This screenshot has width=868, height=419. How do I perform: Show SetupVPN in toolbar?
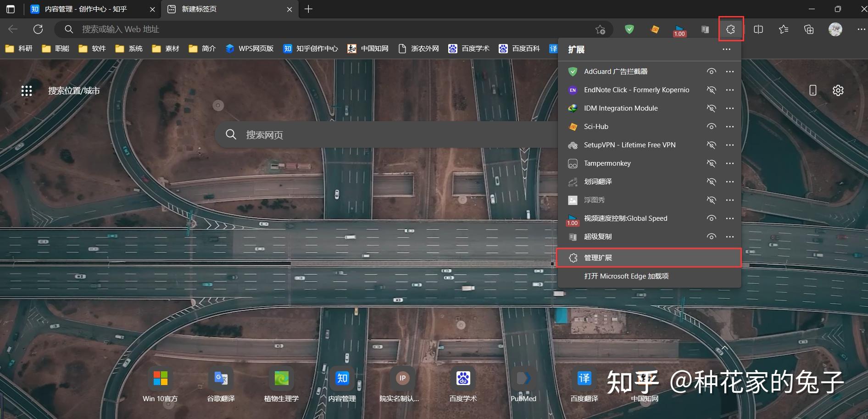click(x=711, y=145)
